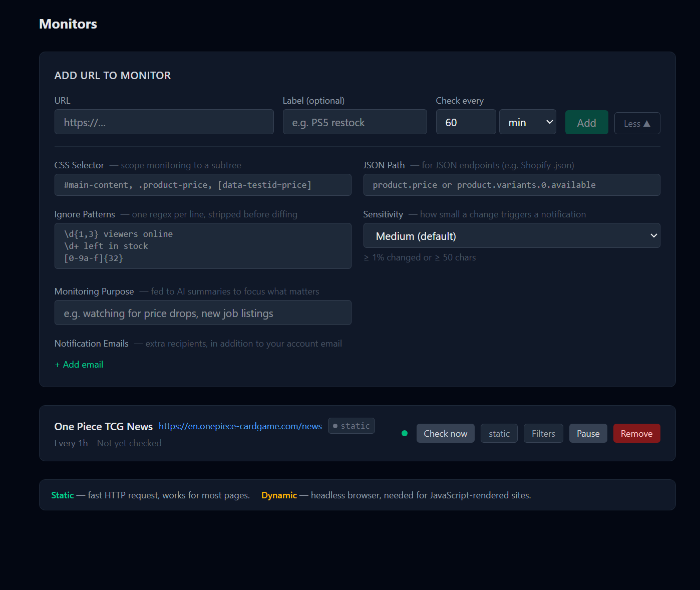Open the Sensitivity Medium (default) dropdown
The image size is (700, 590).
tap(512, 235)
